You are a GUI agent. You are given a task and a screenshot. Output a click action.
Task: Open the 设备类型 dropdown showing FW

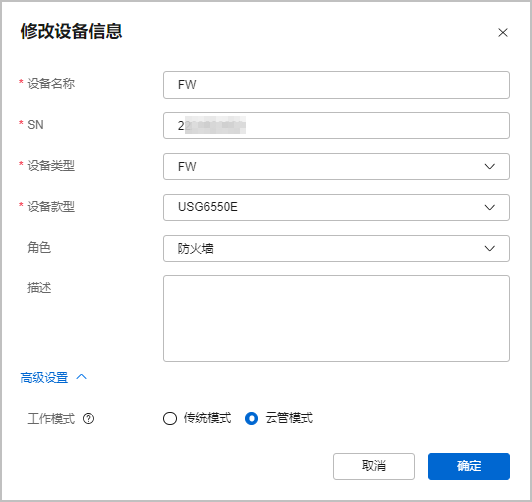point(336,167)
